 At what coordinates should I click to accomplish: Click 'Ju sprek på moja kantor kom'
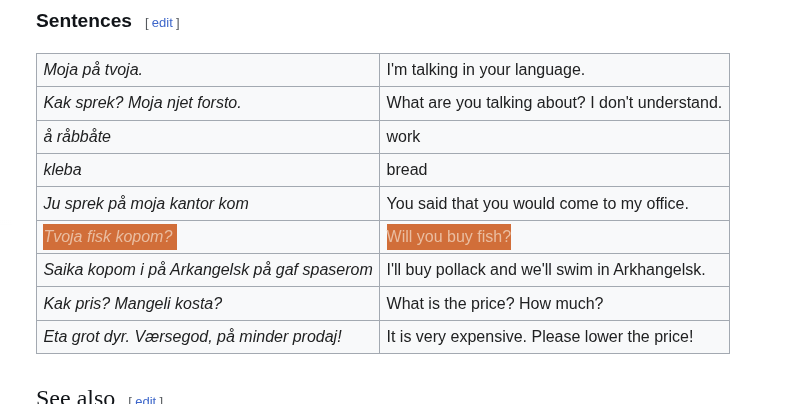(146, 204)
